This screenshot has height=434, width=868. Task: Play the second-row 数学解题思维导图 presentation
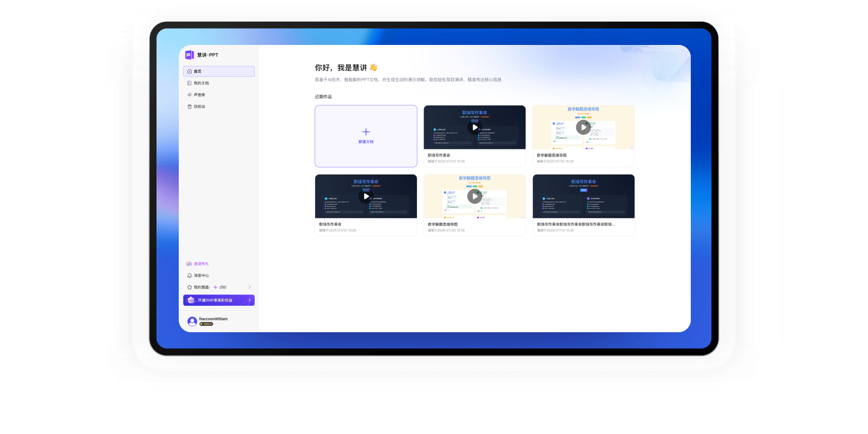[x=475, y=196]
